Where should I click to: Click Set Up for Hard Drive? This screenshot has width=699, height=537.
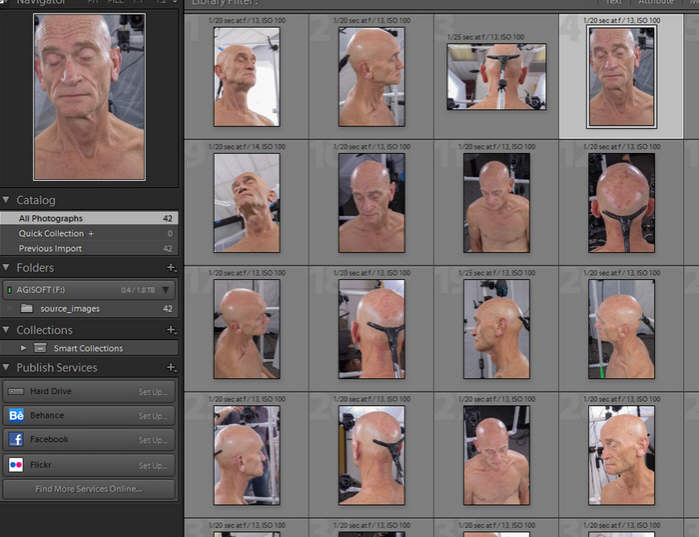tap(153, 392)
